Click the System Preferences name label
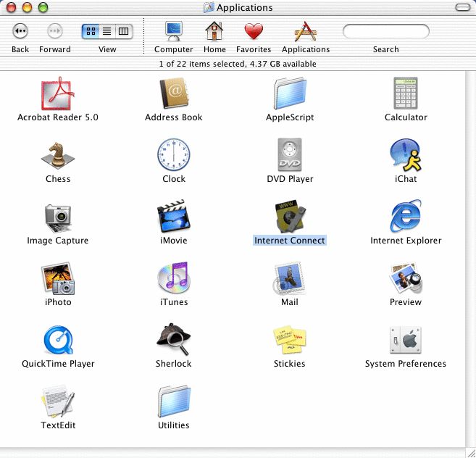Image resolution: width=476 pixels, height=458 pixels. [406, 364]
